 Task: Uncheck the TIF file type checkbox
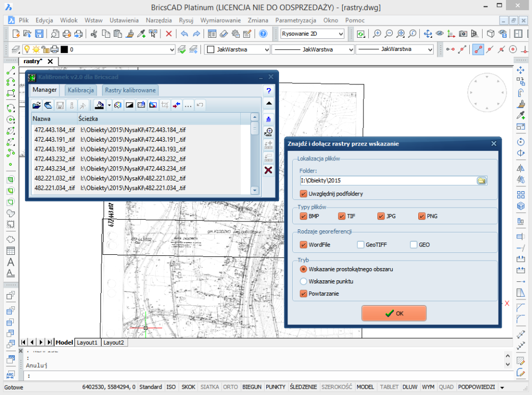point(342,216)
